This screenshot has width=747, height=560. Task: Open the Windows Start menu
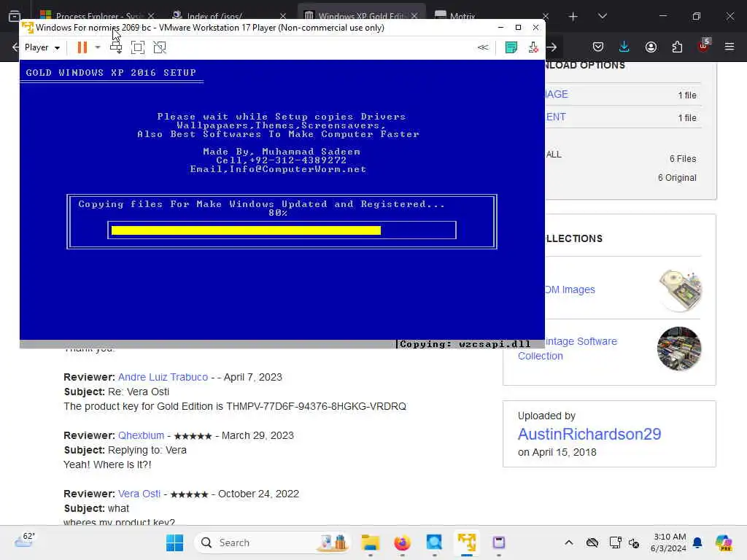[175, 542]
